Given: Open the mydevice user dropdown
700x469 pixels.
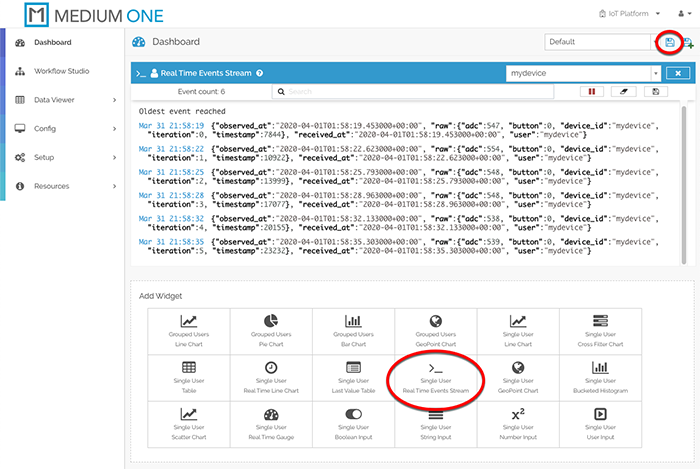Looking at the screenshot, I should pos(655,73).
